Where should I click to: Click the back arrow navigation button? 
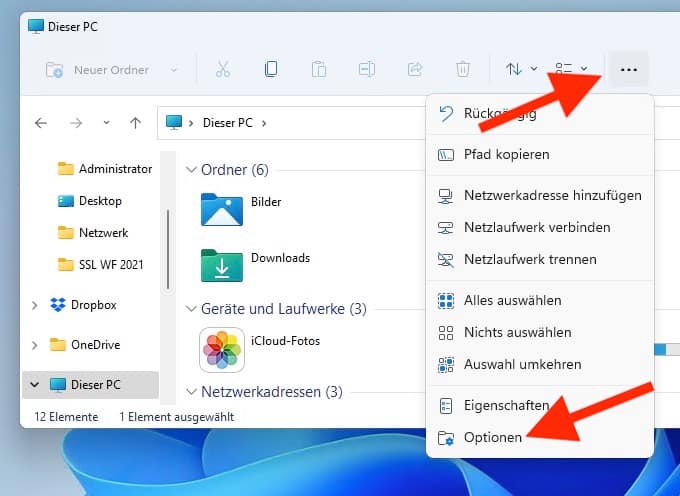coord(41,123)
